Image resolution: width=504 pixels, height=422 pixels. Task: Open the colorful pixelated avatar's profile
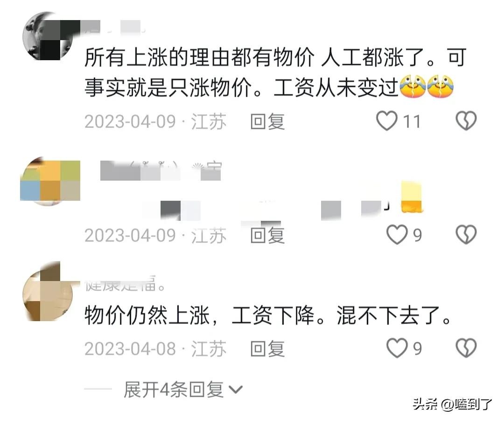click(50, 181)
